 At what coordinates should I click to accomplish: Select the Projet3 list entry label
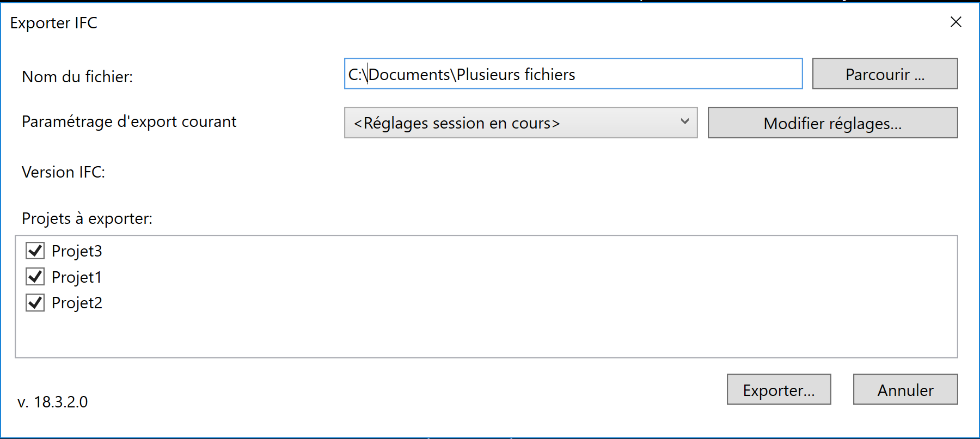click(x=77, y=251)
